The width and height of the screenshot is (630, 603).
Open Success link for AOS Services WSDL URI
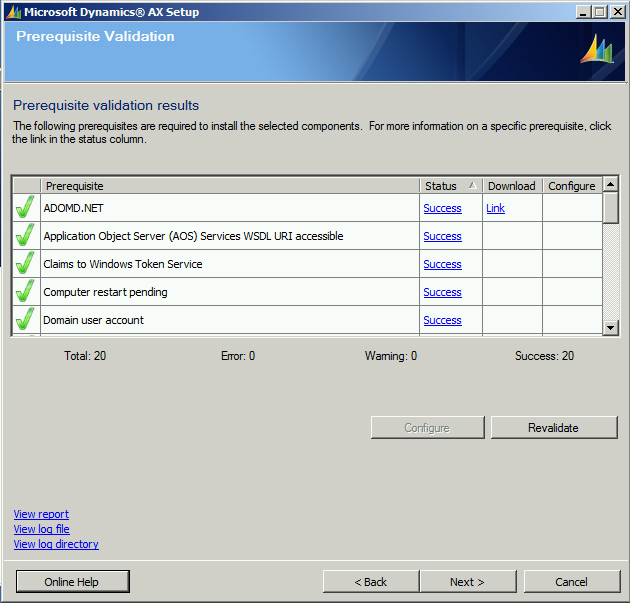(x=442, y=236)
